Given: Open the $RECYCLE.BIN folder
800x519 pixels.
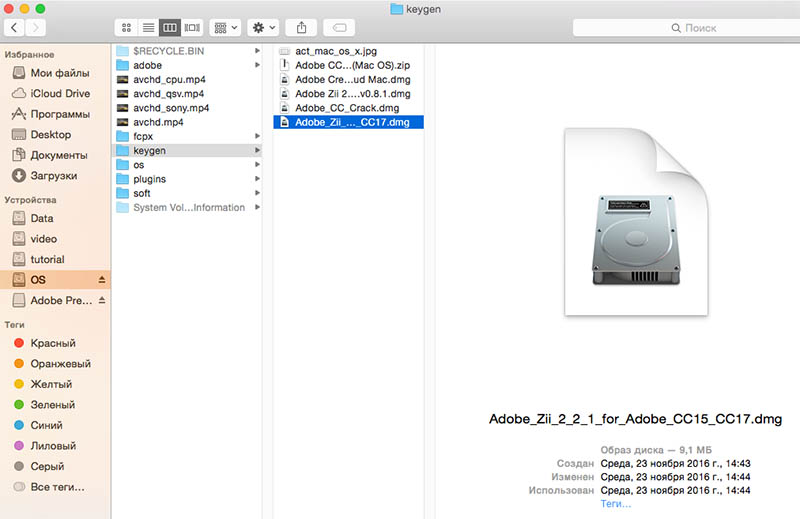Looking at the screenshot, I should pyautogui.click(x=187, y=51).
